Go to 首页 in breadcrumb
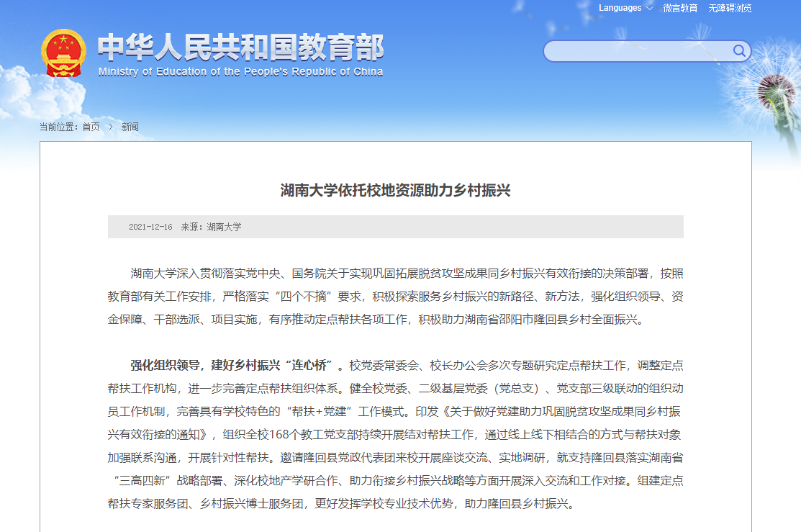 [91, 127]
